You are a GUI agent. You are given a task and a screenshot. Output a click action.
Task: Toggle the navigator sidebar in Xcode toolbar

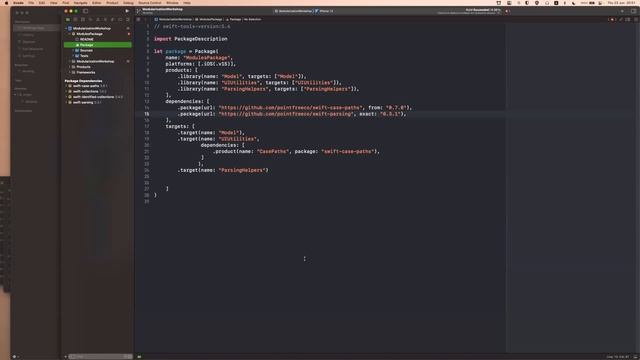click(85, 11)
